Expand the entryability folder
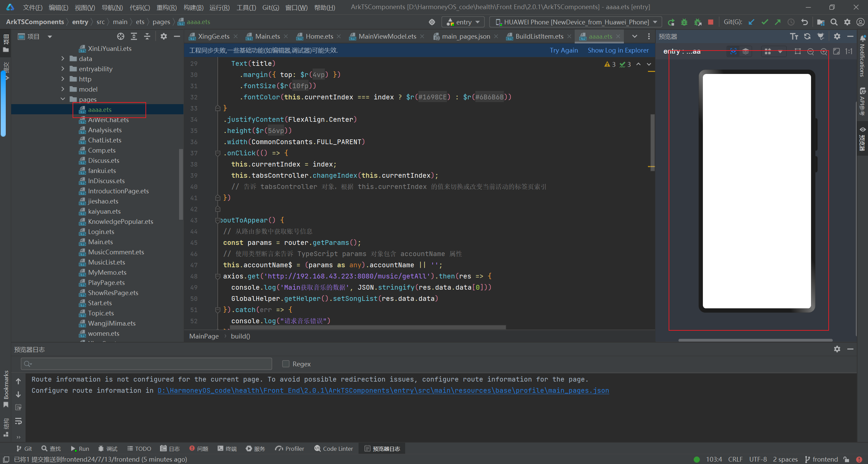Screen dimensions: 868x464 63,69
